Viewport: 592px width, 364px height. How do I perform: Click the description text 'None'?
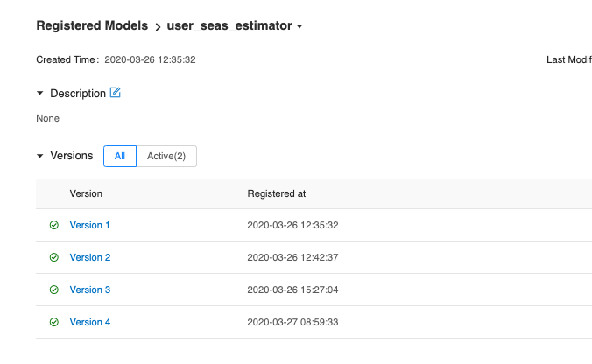(47, 118)
